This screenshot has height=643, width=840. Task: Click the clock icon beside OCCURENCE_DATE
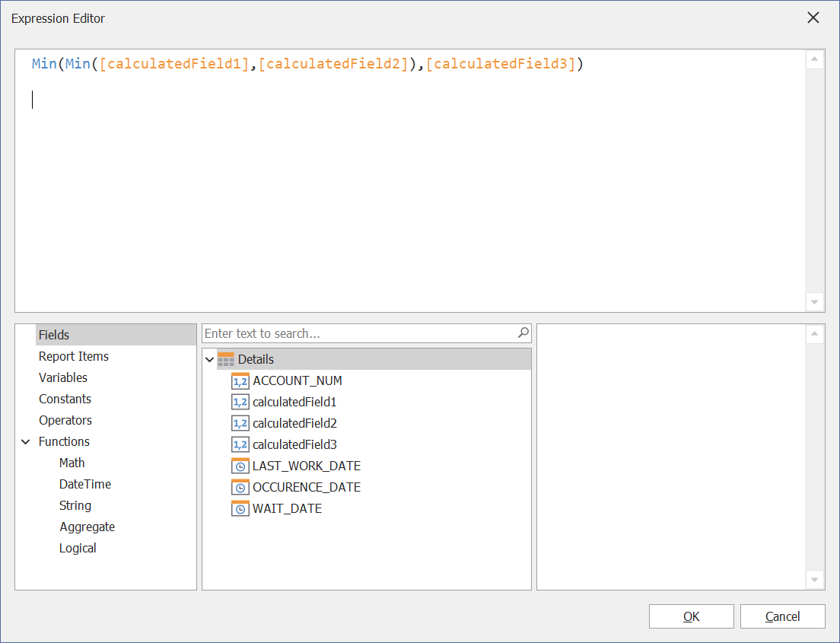240,487
